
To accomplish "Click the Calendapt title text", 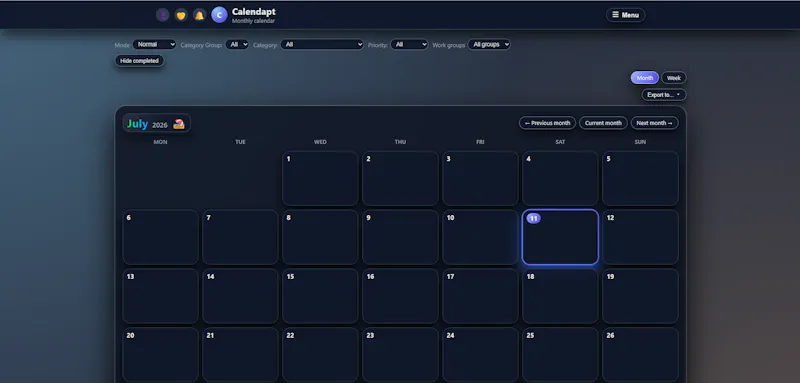I will coord(254,12).
